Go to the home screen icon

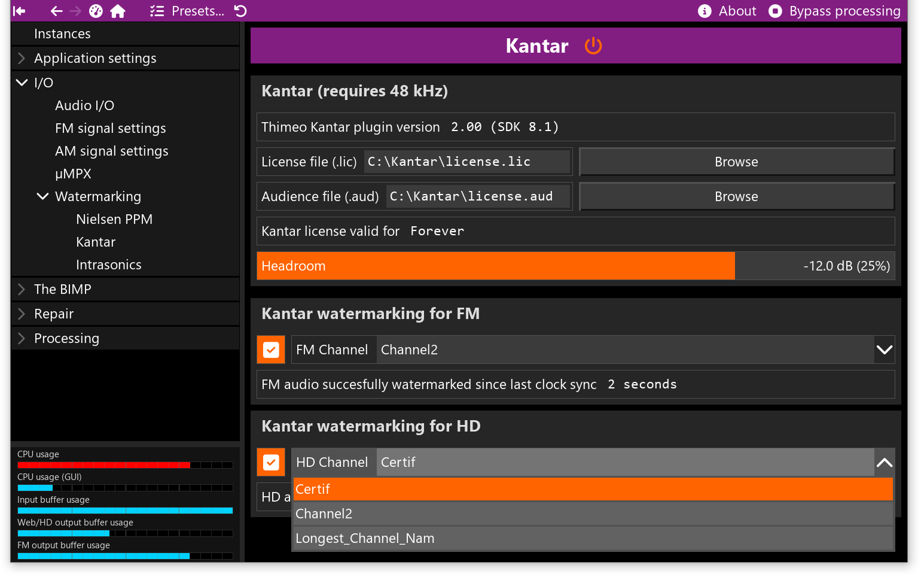(x=118, y=11)
